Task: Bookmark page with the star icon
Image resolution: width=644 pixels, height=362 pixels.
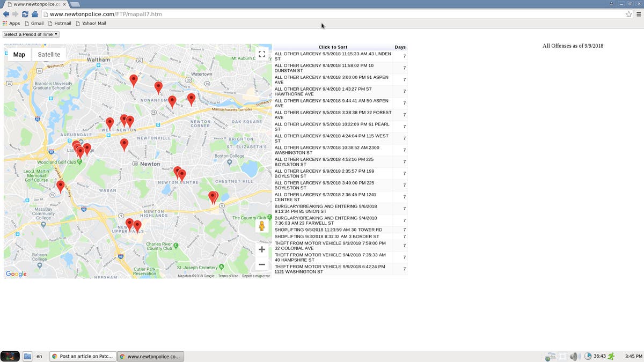Action: pyautogui.click(x=628, y=14)
